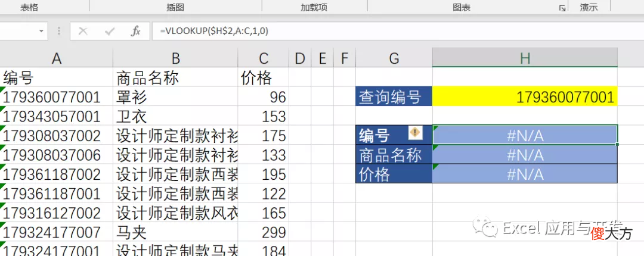The height and width of the screenshot is (256, 644).
Task: Select the blue 价格 label cell in G
Action: click(x=394, y=174)
